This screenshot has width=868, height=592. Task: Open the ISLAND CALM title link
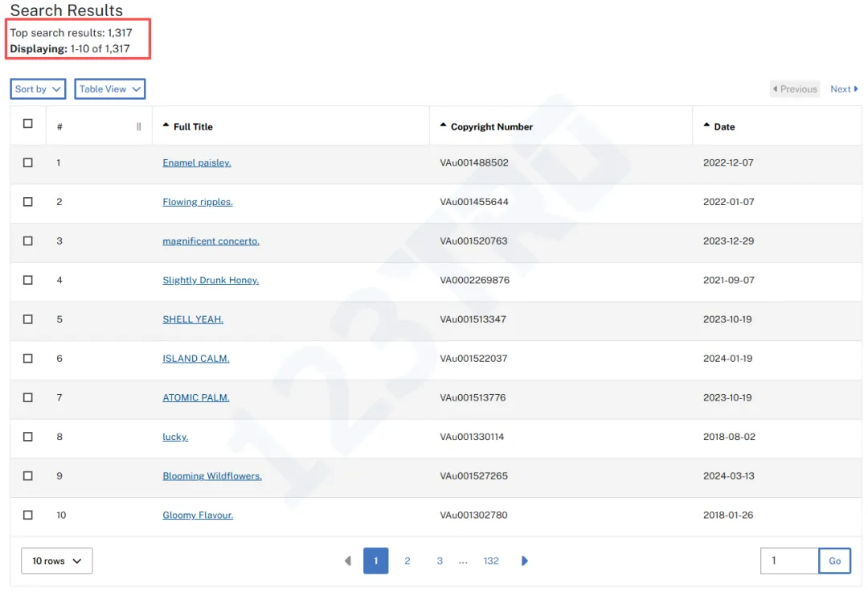tap(196, 359)
